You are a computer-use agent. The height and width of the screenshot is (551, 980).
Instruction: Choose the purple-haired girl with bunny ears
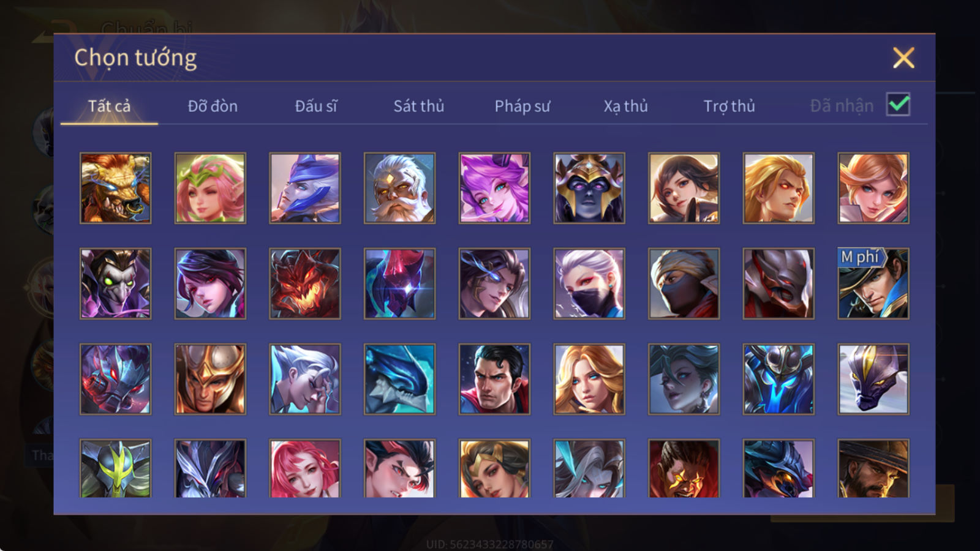point(494,188)
